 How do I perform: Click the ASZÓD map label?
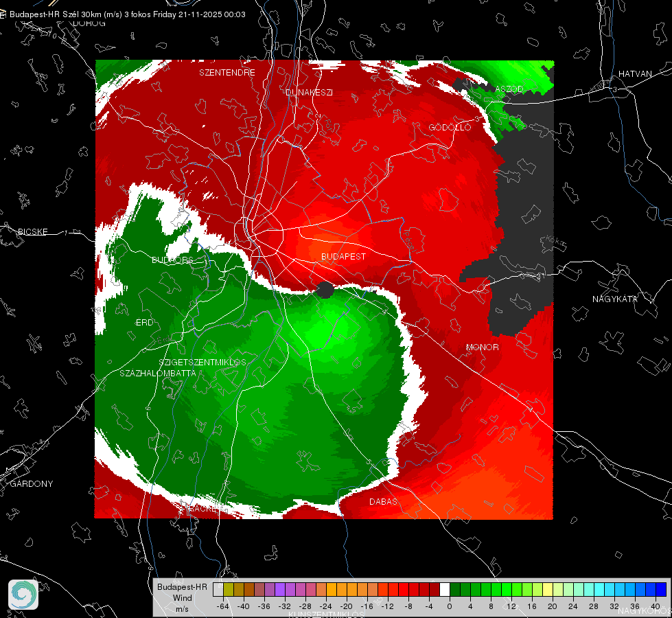[509, 89]
